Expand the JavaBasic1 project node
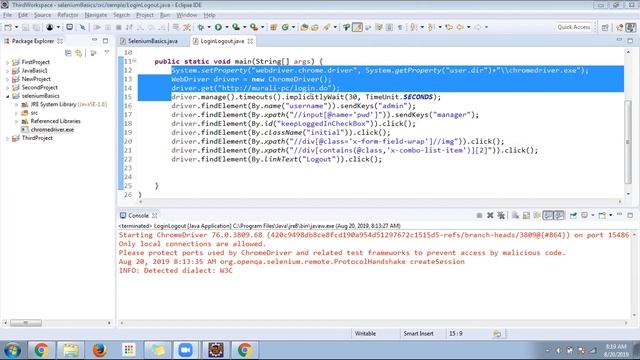The image size is (640, 360). (x=7, y=71)
